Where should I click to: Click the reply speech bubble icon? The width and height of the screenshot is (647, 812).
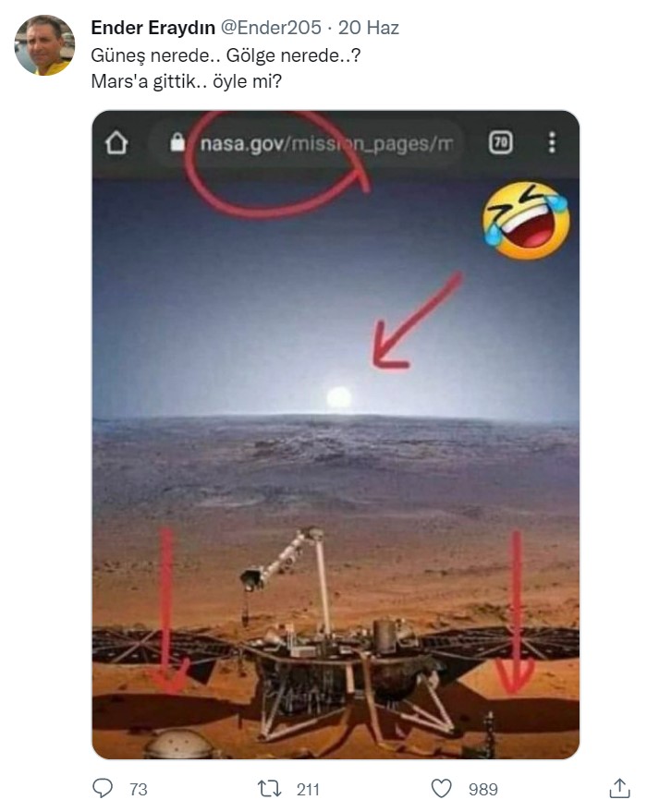click(x=102, y=789)
